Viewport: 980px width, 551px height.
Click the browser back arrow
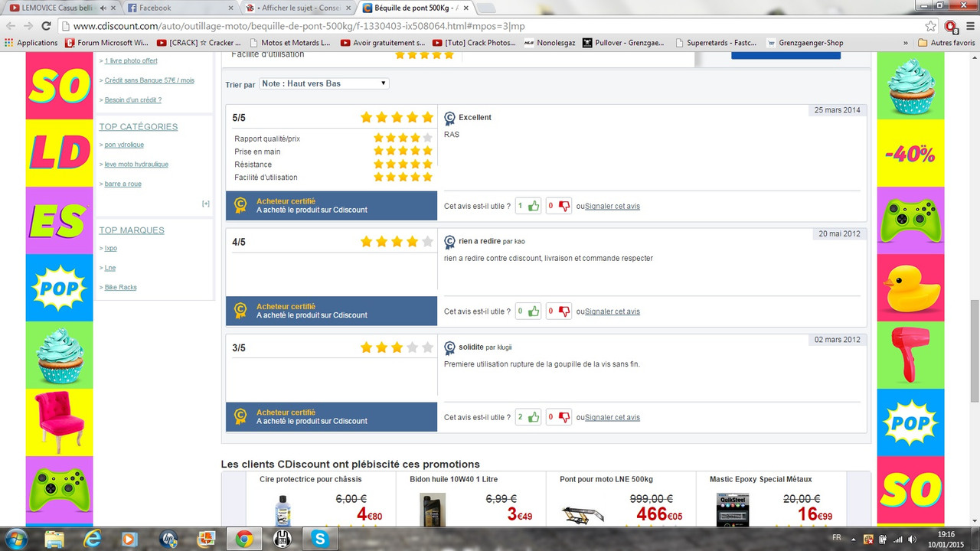click(11, 26)
